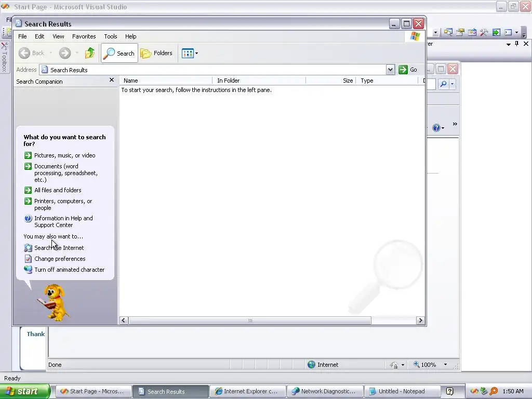Pin the Visual Studio side panel
This screenshot has width=532, height=399.
pos(517,44)
